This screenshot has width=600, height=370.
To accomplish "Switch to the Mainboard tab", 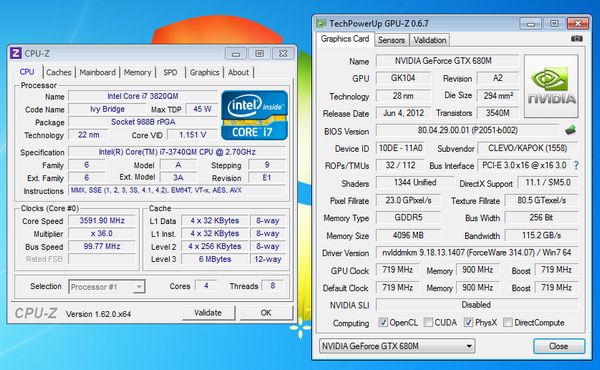I will [98, 72].
